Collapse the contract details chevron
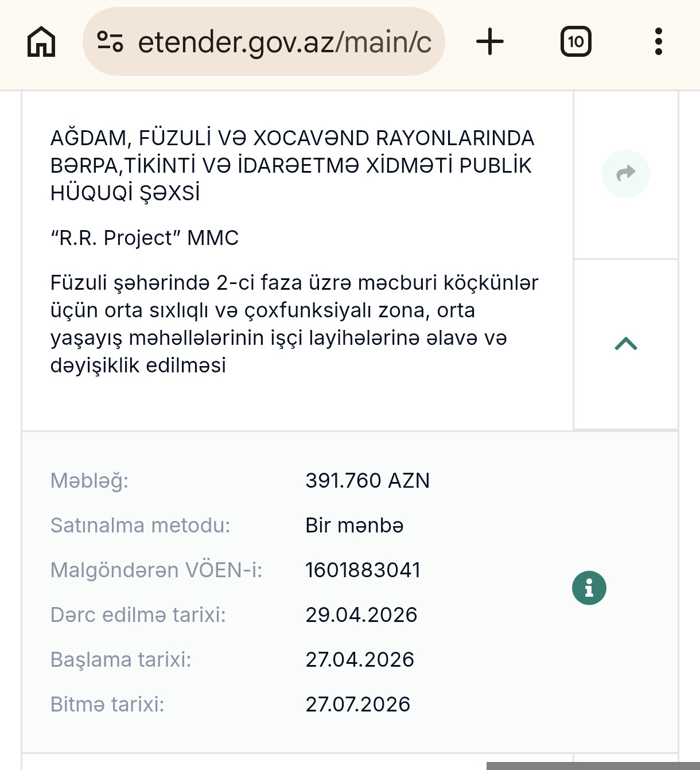700x770 pixels. pos(625,344)
